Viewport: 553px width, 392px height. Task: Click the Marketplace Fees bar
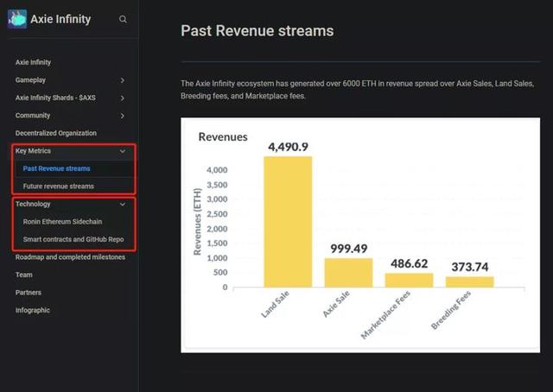[409, 281]
